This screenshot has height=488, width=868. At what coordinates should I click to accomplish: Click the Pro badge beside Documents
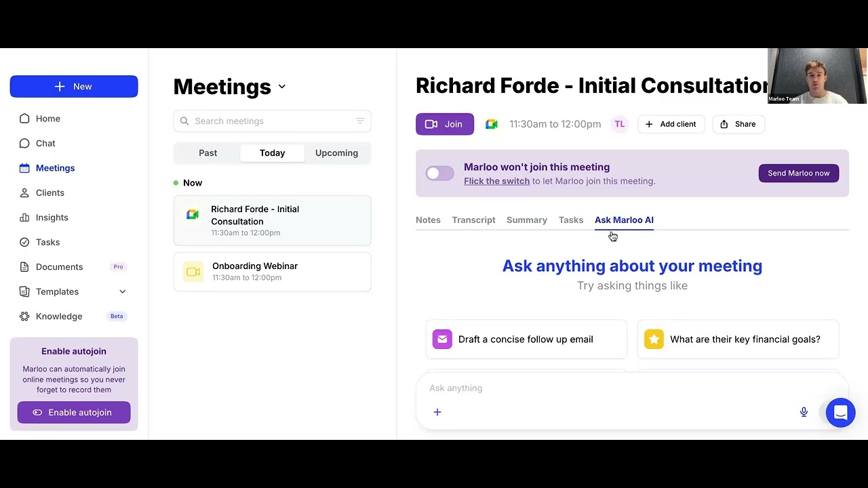click(x=118, y=267)
